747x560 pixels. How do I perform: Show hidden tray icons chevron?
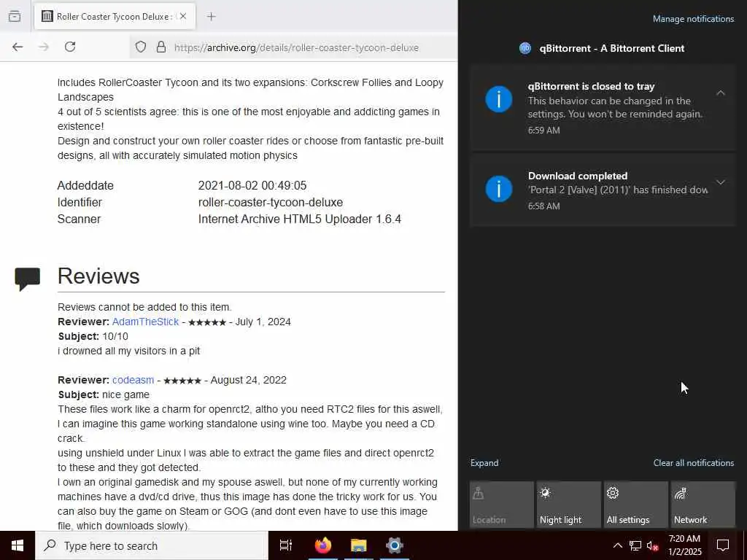pyautogui.click(x=617, y=545)
